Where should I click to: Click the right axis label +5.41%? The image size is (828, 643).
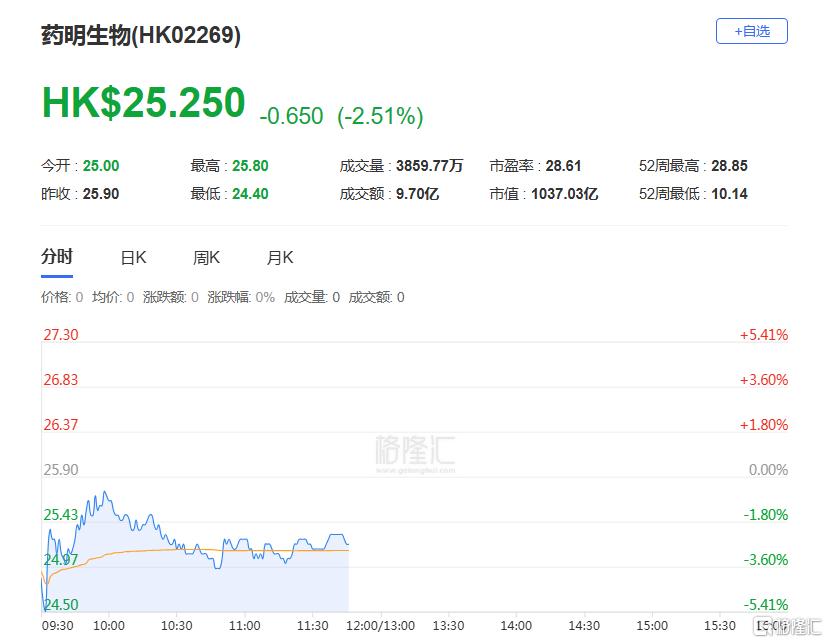coord(764,335)
